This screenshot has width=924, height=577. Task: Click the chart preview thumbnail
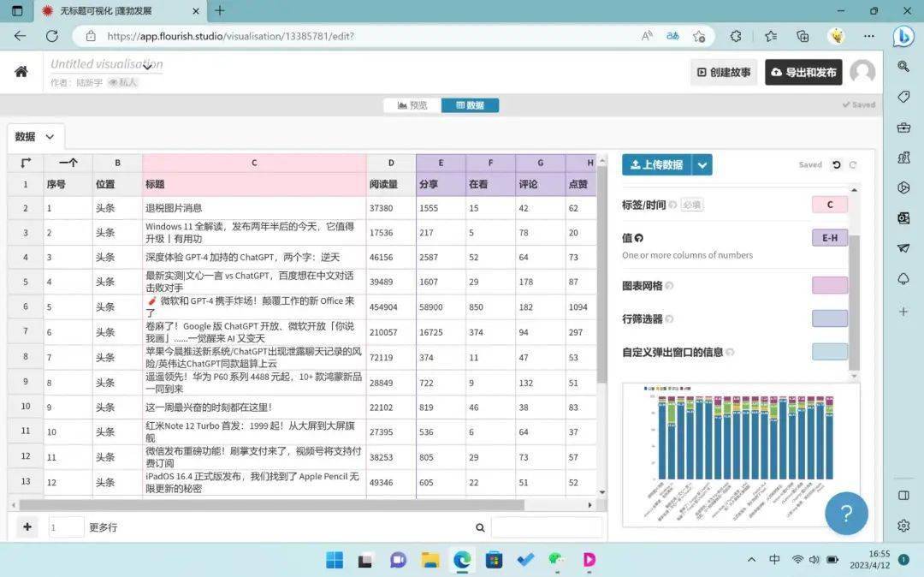point(741,455)
